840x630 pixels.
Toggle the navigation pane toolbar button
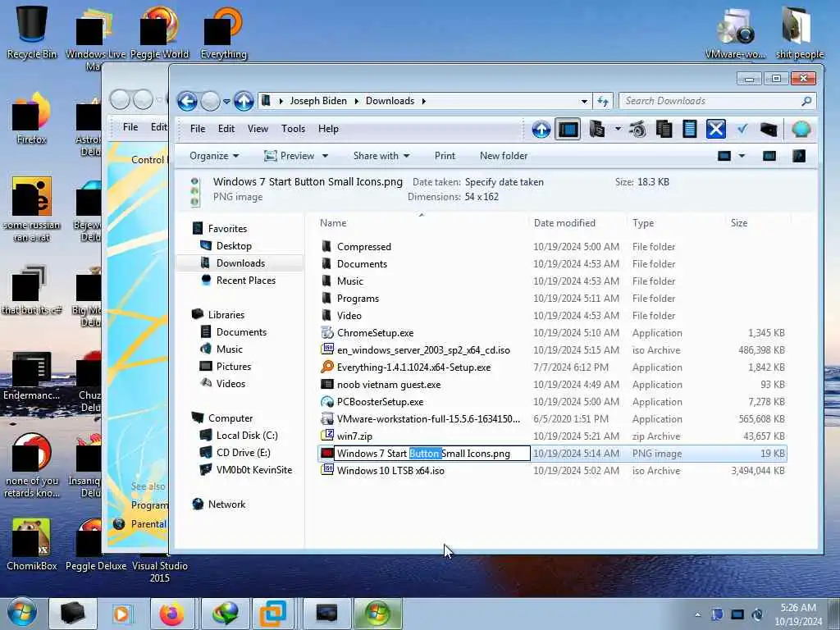tap(568, 129)
